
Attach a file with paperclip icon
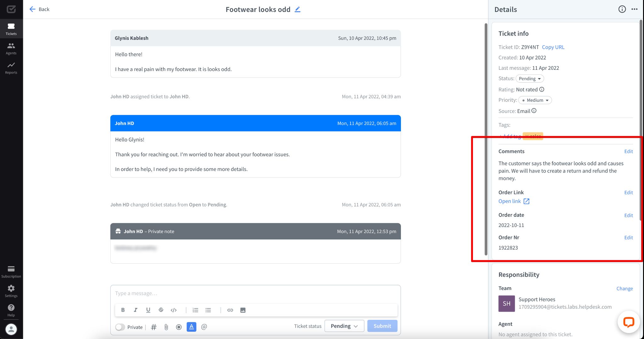[x=166, y=327]
